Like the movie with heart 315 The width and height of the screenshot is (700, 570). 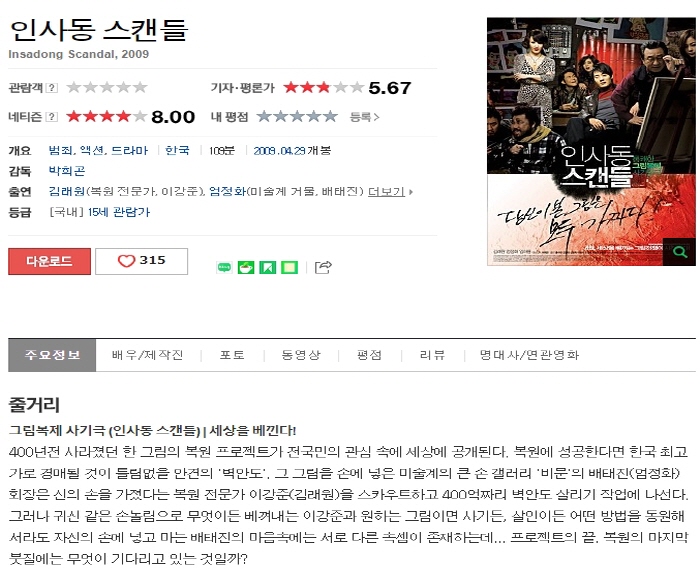[x=142, y=261]
